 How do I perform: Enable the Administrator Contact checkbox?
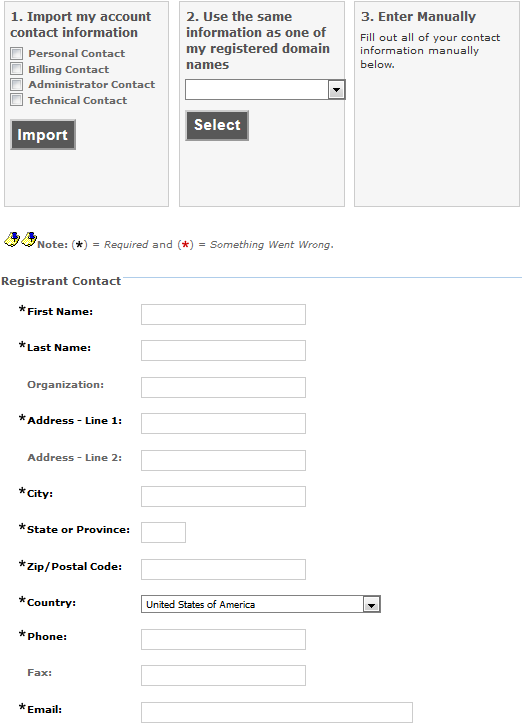tap(17, 84)
